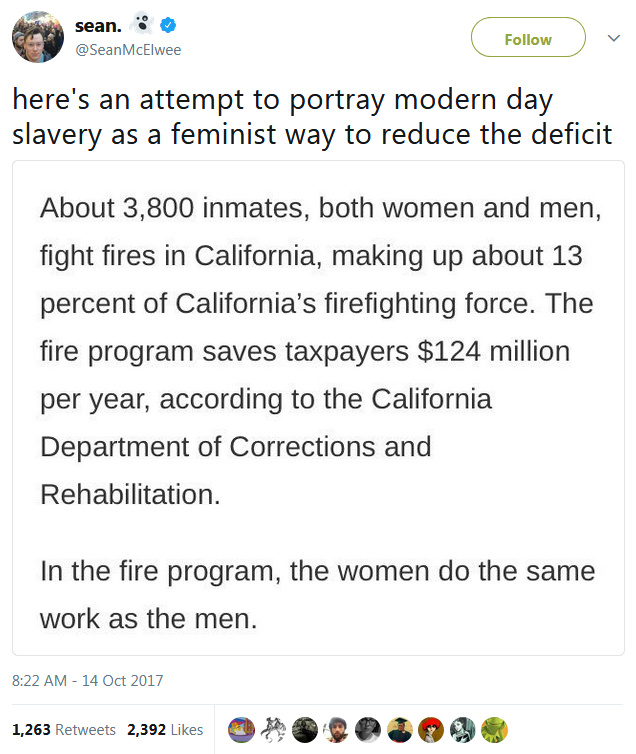636x754 pixels.
Task: Open sean's profile picture
Action: point(37,37)
